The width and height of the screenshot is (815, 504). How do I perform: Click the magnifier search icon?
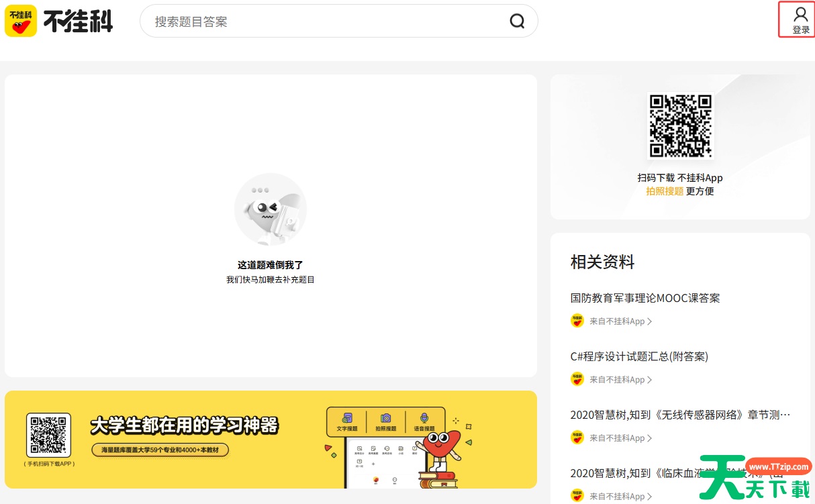pos(517,21)
